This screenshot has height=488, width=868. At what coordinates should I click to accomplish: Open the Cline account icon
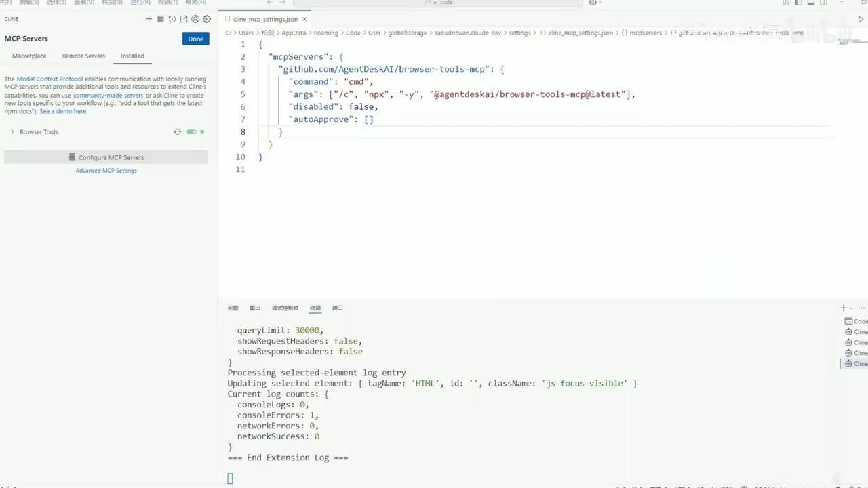click(195, 19)
